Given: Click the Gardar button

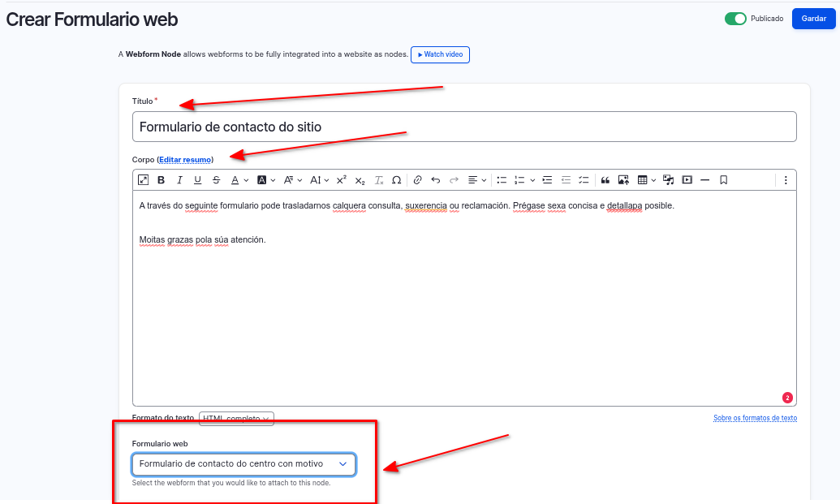Looking at the screenshot, I should (x=813, y=19).
